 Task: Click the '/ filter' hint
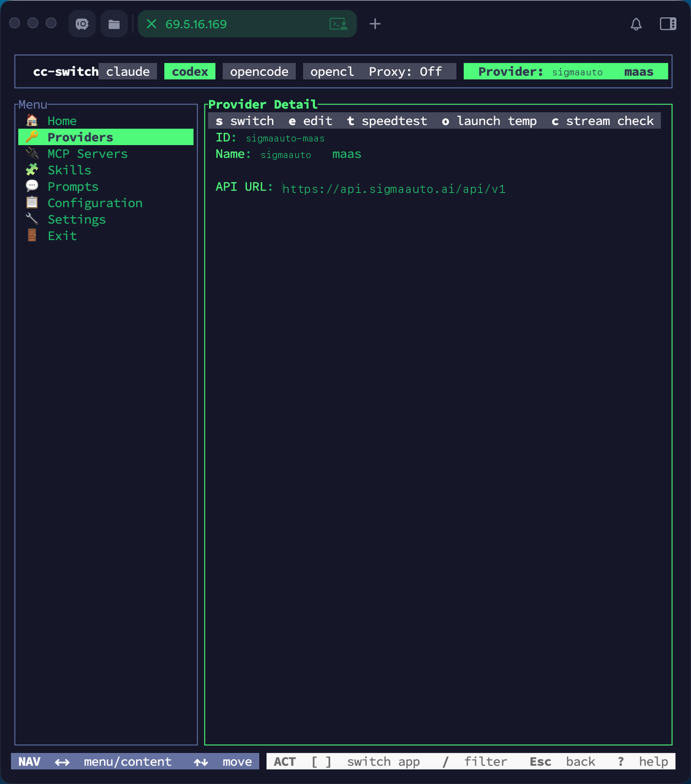(475, 761)
